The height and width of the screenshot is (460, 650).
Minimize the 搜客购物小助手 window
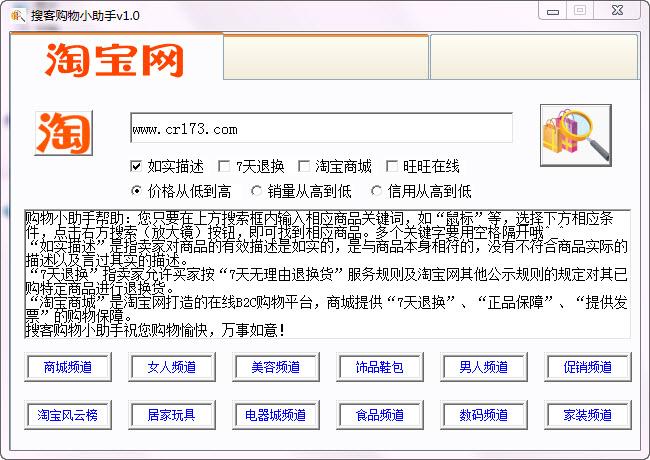553,10
